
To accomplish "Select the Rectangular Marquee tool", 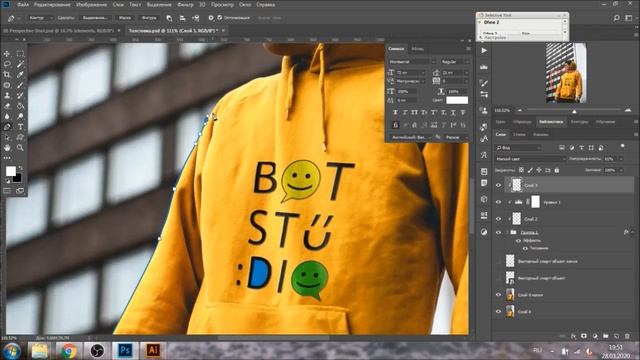I will [x=20, y=53].
